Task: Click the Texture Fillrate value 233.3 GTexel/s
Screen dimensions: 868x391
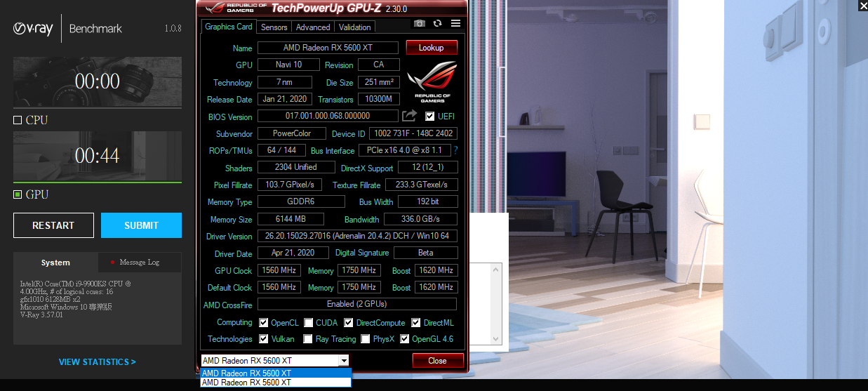Action: (422, 185)
